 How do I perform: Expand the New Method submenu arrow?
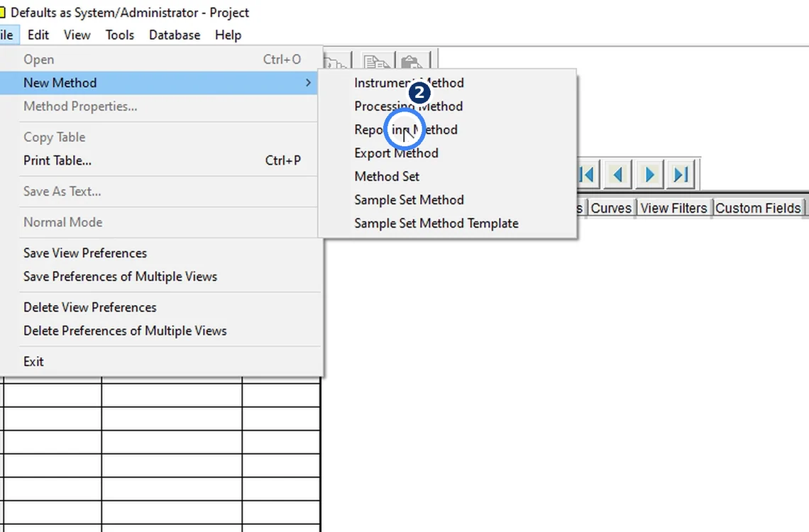click(x=308, y=82)
